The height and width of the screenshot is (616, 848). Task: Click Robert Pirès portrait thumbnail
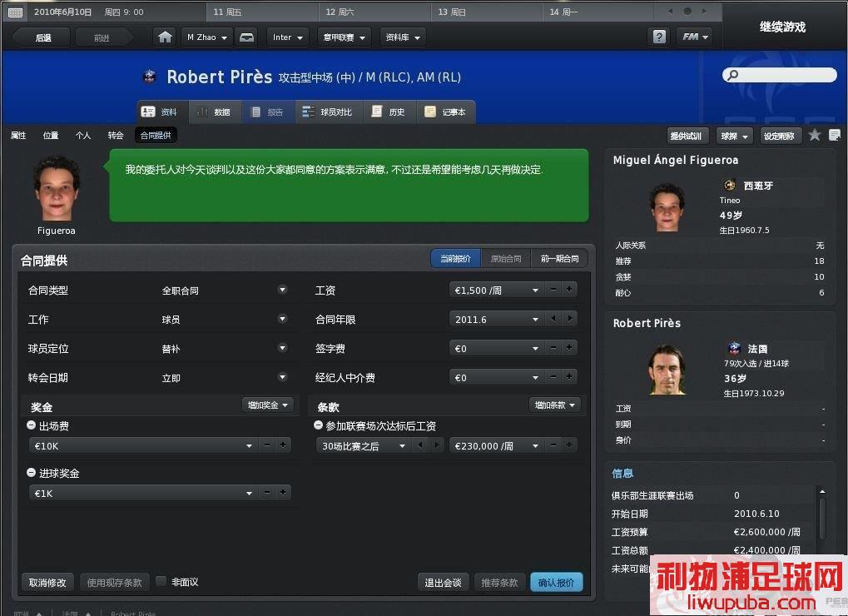[x=667, y=370]
